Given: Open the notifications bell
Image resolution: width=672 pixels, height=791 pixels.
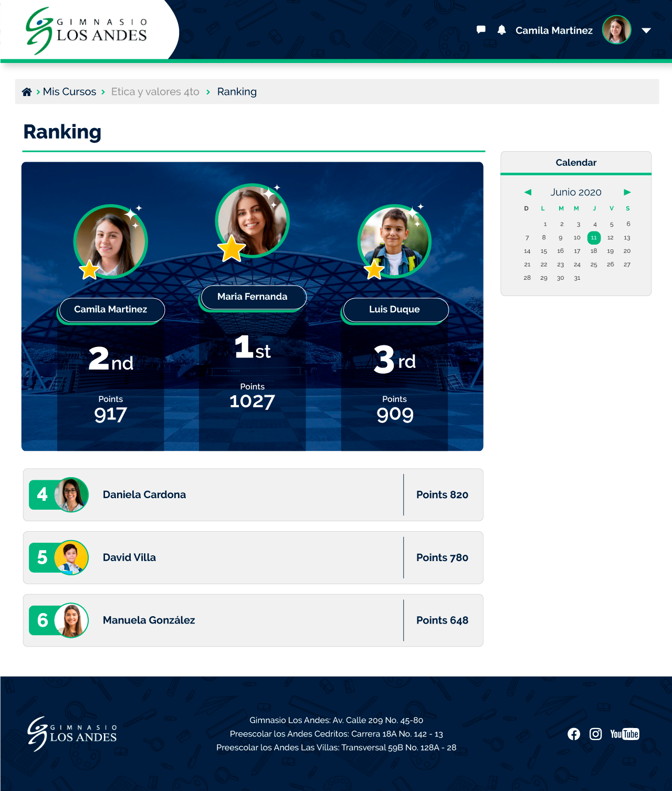Looking at the screenshot, I should tap(501, 30).
